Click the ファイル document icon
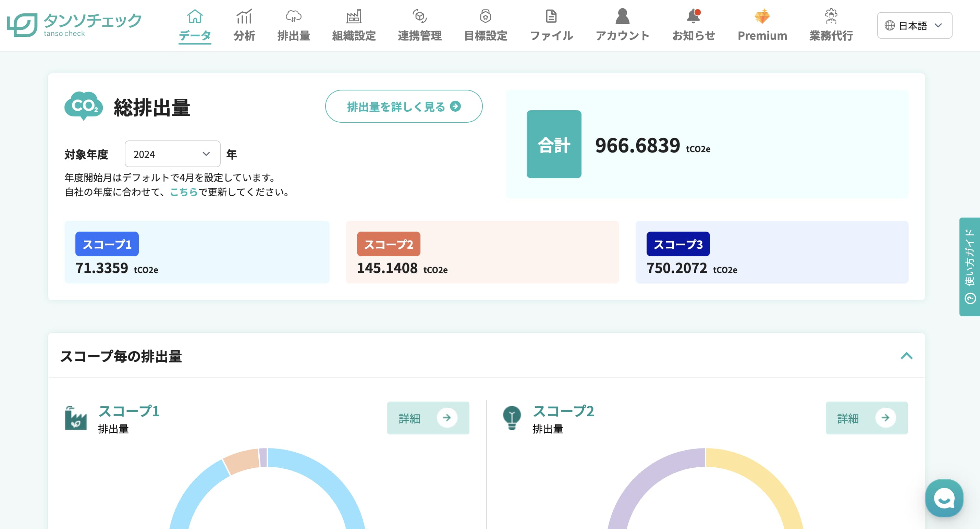The image size is (980, 529). [x=551, y=16]
